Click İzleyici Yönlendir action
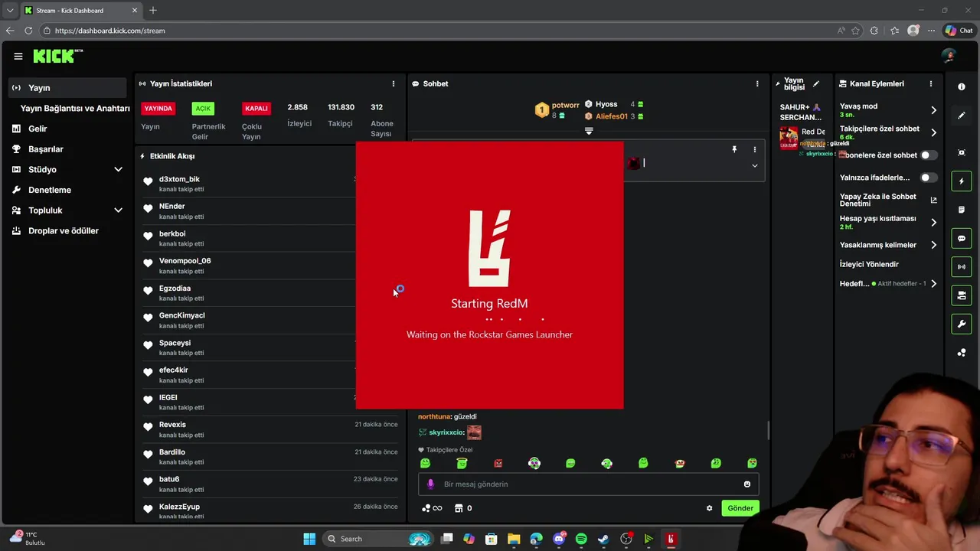Viewport: 980px width, 551px height. pyautogui.click(x=869, y=264)
